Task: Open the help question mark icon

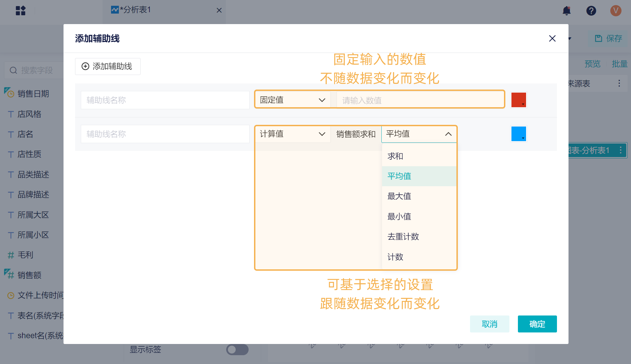Action: pos(591,11)
